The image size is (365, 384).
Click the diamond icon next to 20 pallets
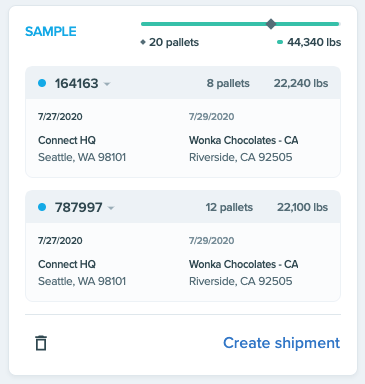tap(143, 42)
